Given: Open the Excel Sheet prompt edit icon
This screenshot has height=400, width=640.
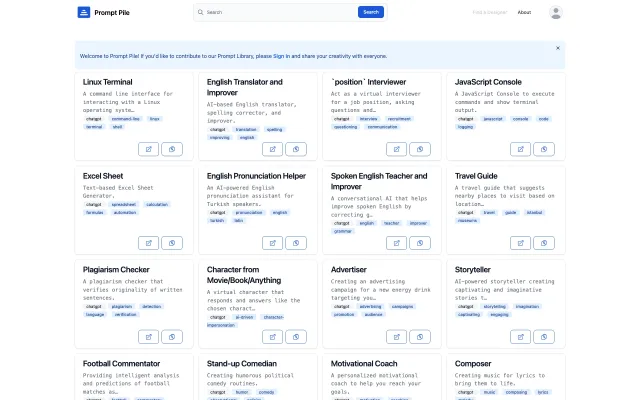Looking at the screenshot, I should click(148, 243).
